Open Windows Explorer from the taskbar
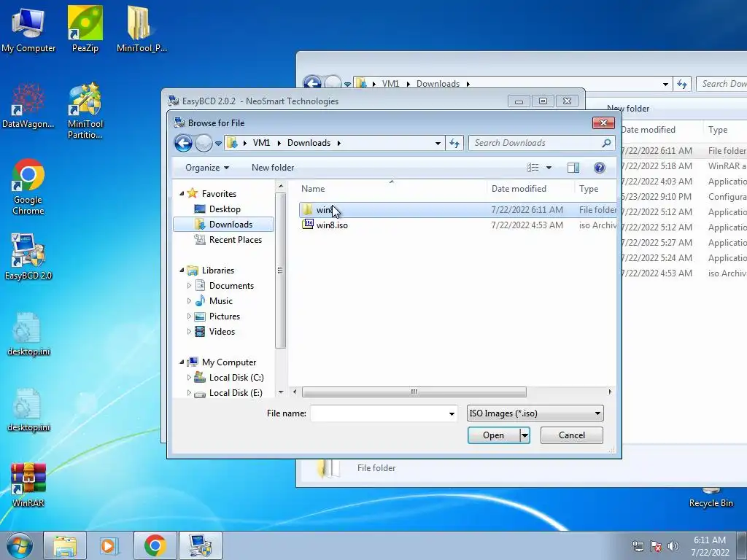 point(65,545)
